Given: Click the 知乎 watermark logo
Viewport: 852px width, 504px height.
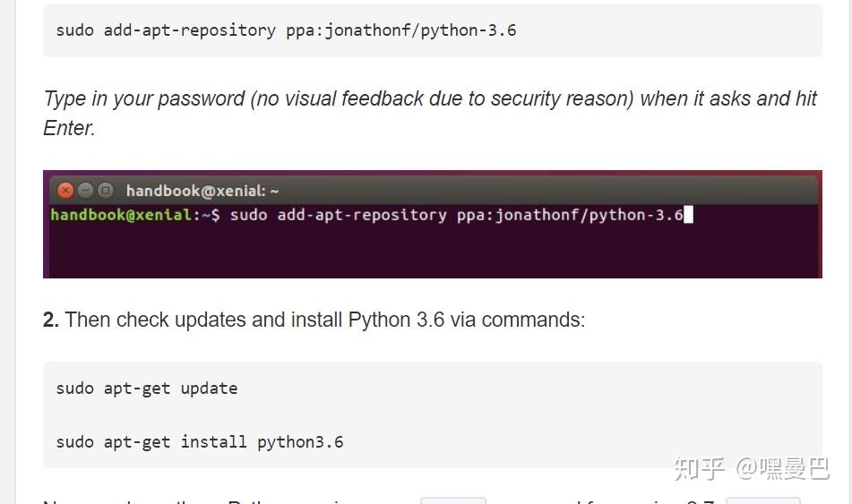Looking at the screenshot, I should click(700, 469).
